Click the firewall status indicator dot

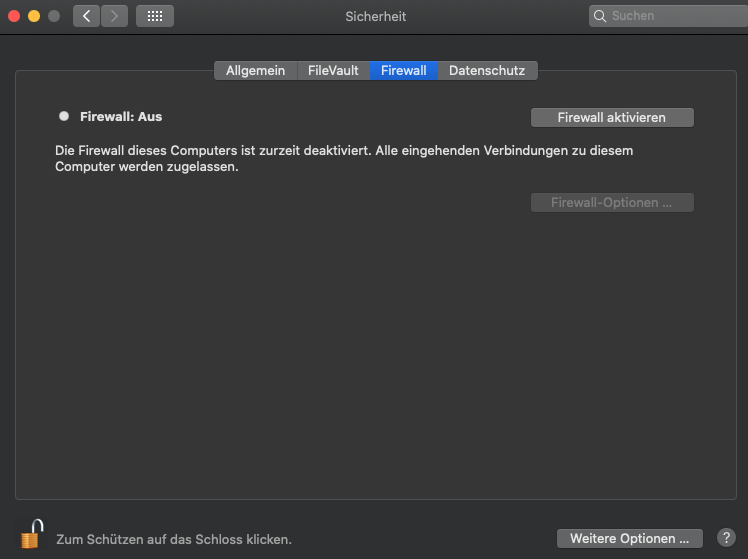[64, 116]
